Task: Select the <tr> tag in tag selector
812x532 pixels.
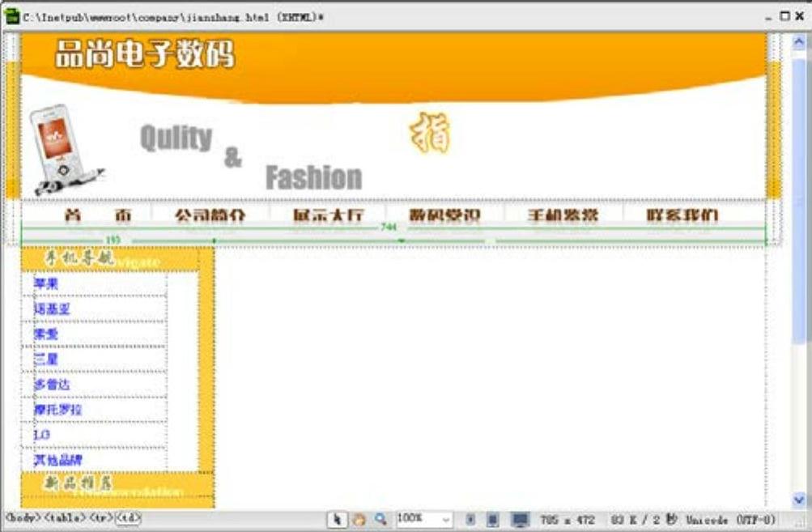Action: pyautogui.click(x=100, y=517)
